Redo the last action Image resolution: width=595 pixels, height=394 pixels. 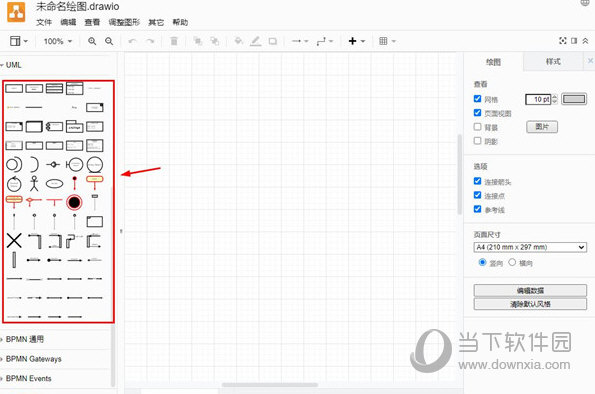tap(150, 41)
